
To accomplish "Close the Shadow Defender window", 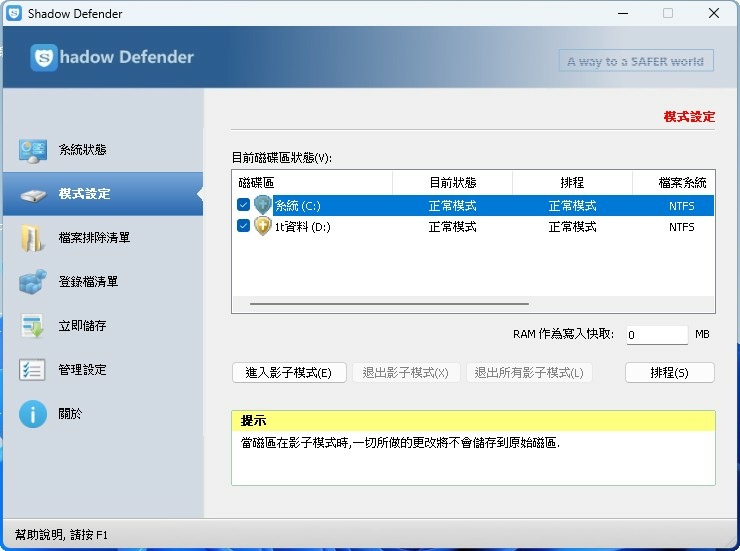I will (714, 13).
